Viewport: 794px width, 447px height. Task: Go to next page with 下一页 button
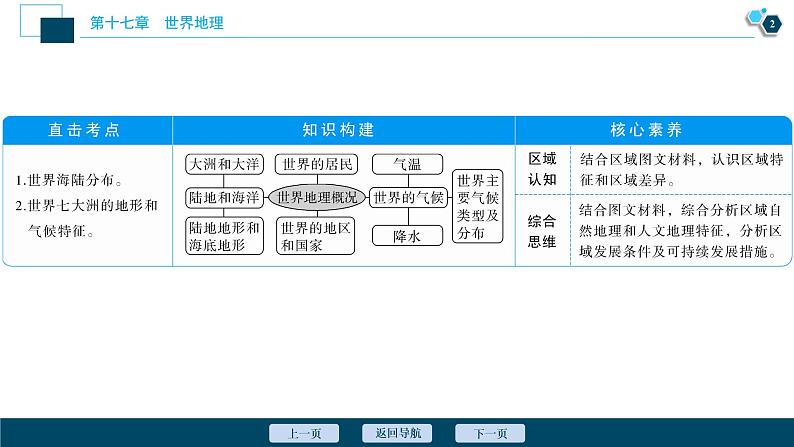[490, 433]
